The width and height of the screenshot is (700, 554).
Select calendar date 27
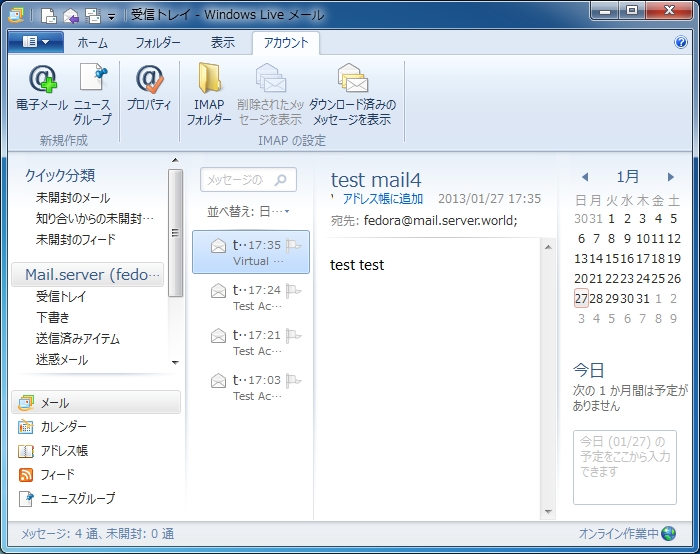coord(581,299)
